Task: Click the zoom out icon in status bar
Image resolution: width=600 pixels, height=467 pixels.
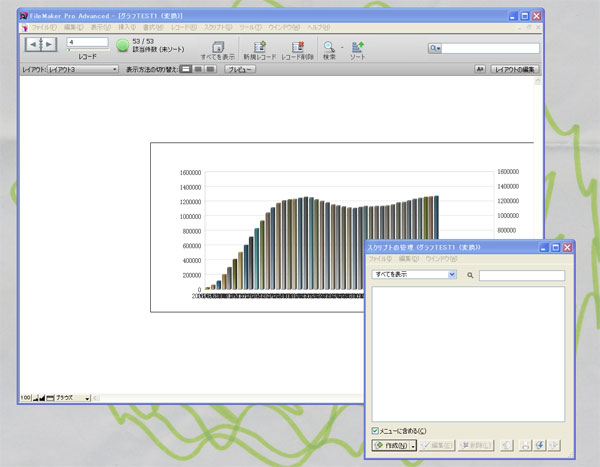Action: pyautogui.click(x=36, y=398)
